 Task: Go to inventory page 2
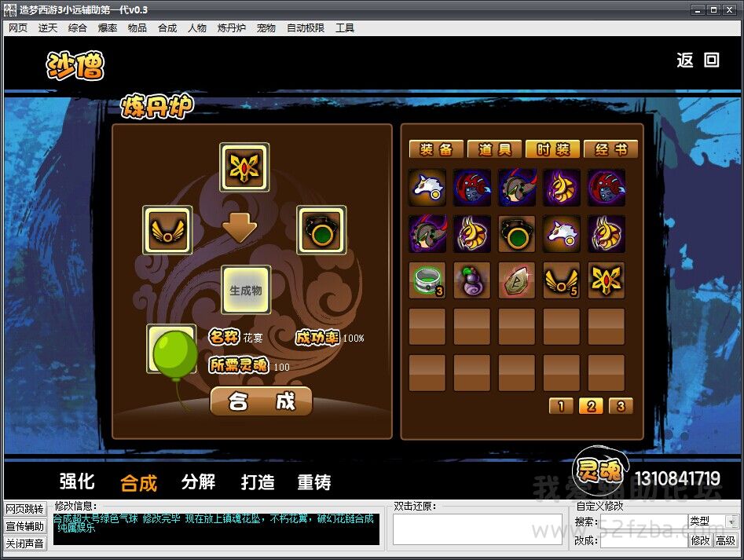pos(592,406)
